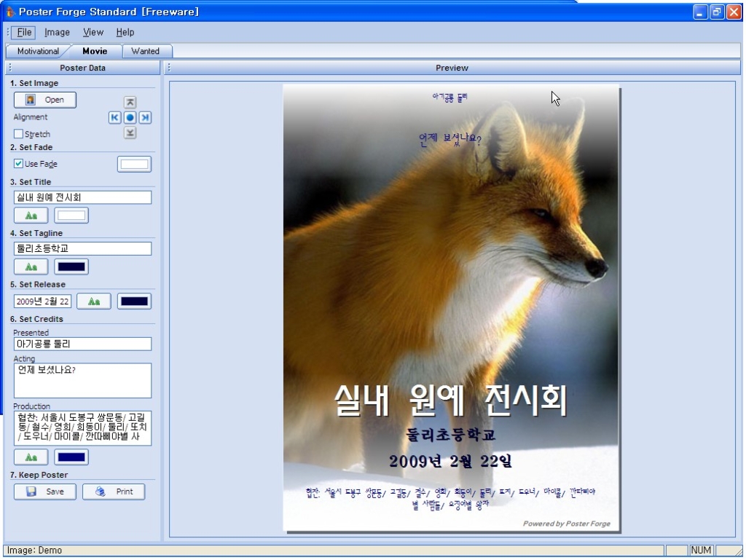Change the credits font

click(x=31, y=457)
